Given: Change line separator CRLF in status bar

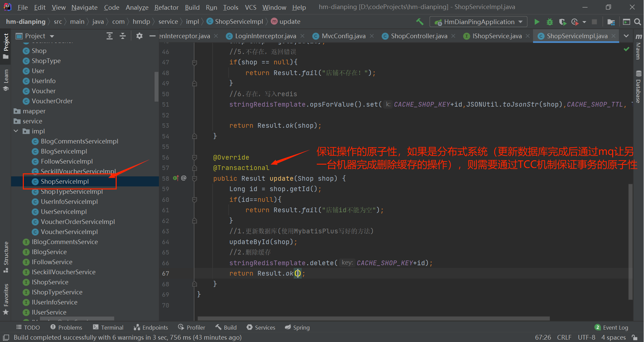Looking at the screenshot, I should (564, 337).
